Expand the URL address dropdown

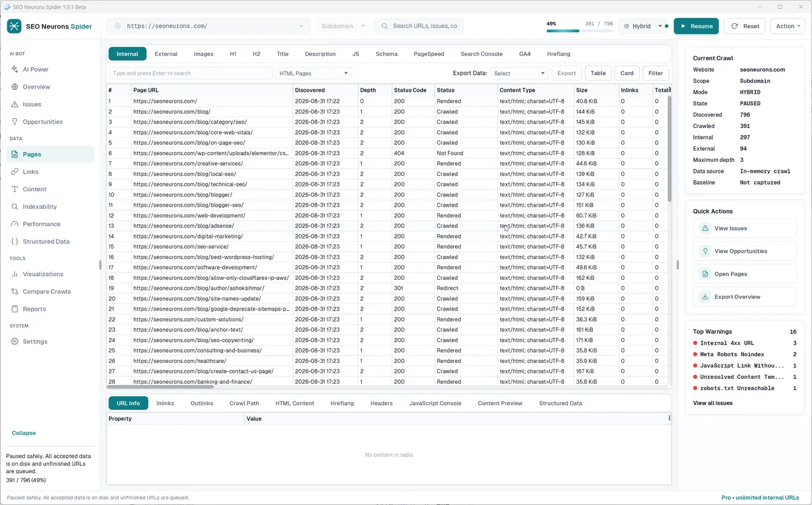301,26
